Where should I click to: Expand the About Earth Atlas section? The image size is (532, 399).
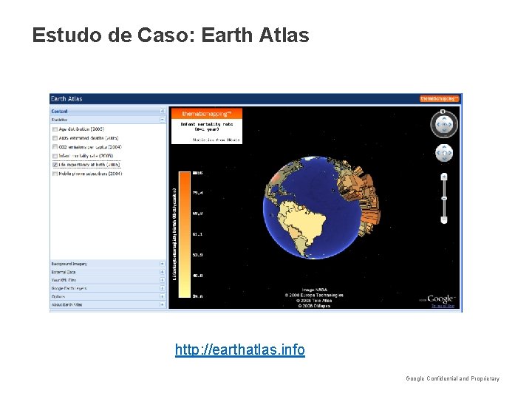coord(162,304)
